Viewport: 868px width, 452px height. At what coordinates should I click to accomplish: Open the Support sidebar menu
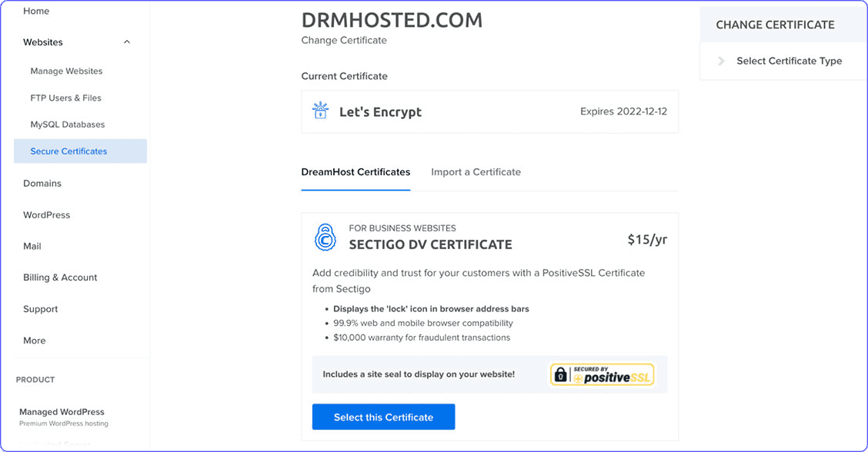click(41, 309)
